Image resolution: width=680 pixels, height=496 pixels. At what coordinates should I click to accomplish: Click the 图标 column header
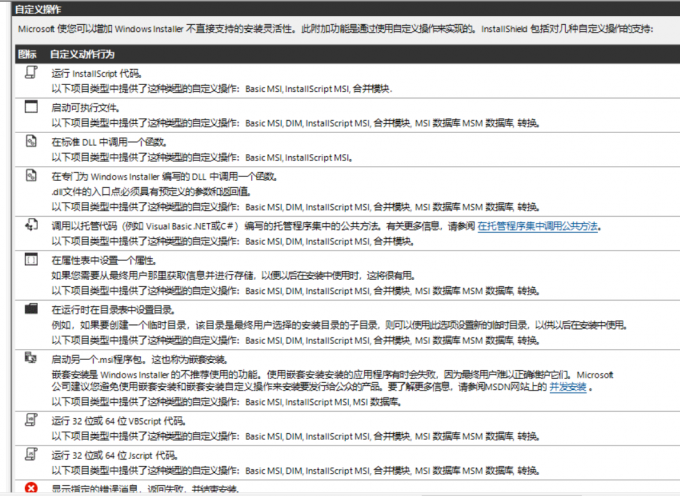[27, 54]
